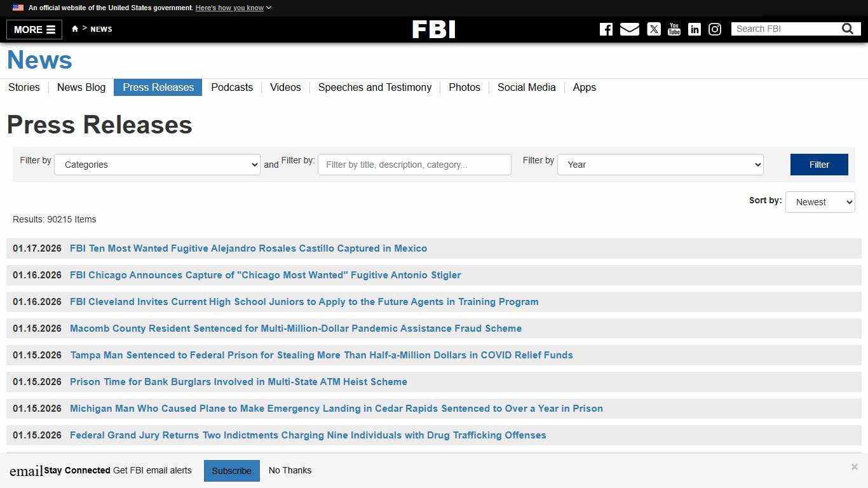Click the LinkedIn icon
The image size is (868, 488).
click(695, 29)
